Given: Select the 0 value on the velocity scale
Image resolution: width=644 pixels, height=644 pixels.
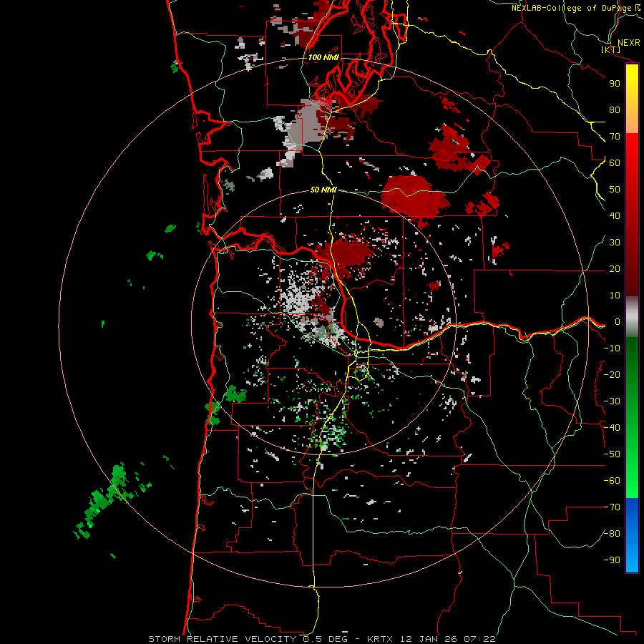Looking at the screenshot, I should point(618,322).
